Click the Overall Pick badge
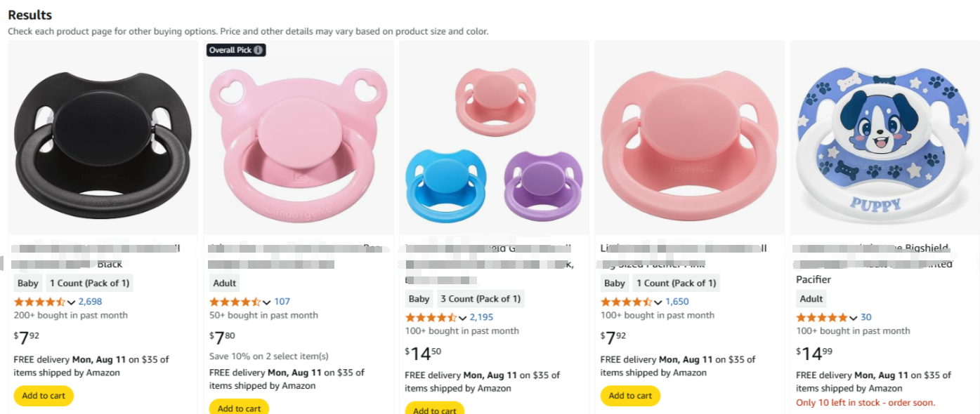This screenshot has width=980, height=414. 235,50
